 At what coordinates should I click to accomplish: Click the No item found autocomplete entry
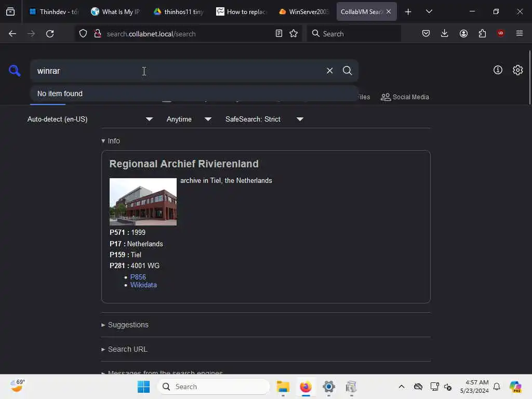click(194, 94)
